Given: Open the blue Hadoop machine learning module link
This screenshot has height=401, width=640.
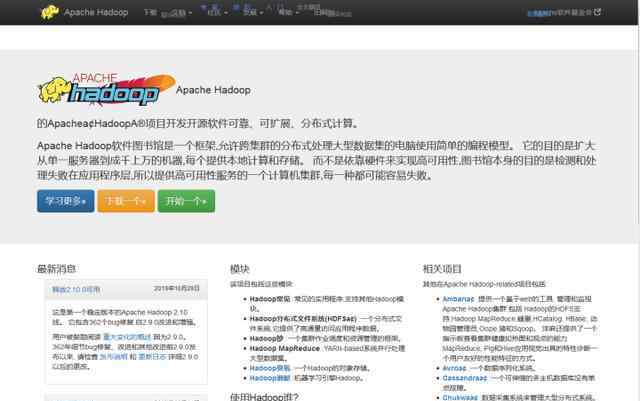Looking at the screenshot, I should point(270,378).
